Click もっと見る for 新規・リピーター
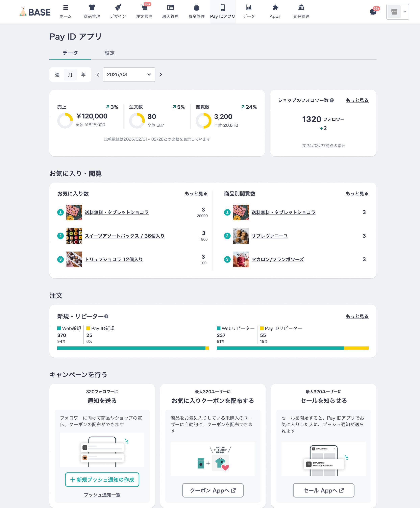 point(357,317)
